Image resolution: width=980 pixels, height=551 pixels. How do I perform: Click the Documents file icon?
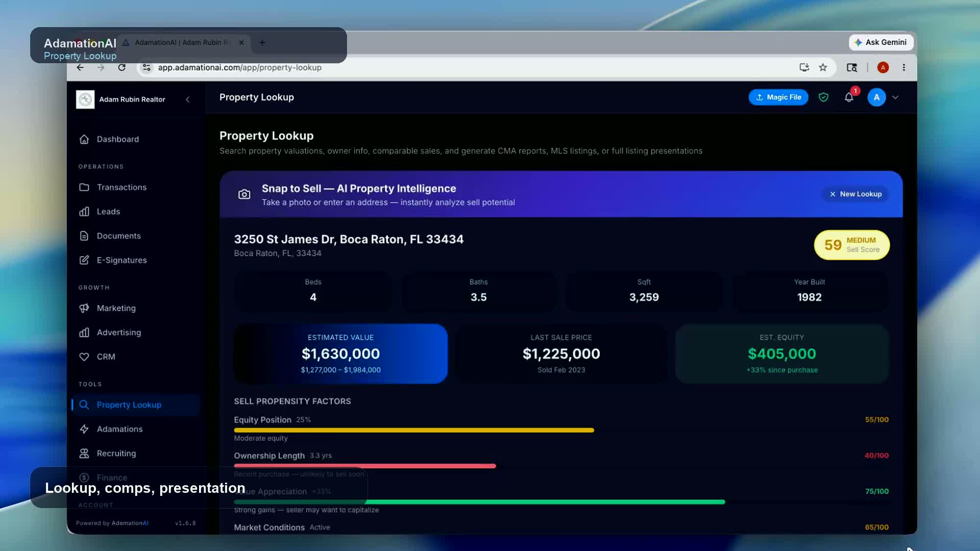coord(84,236)
